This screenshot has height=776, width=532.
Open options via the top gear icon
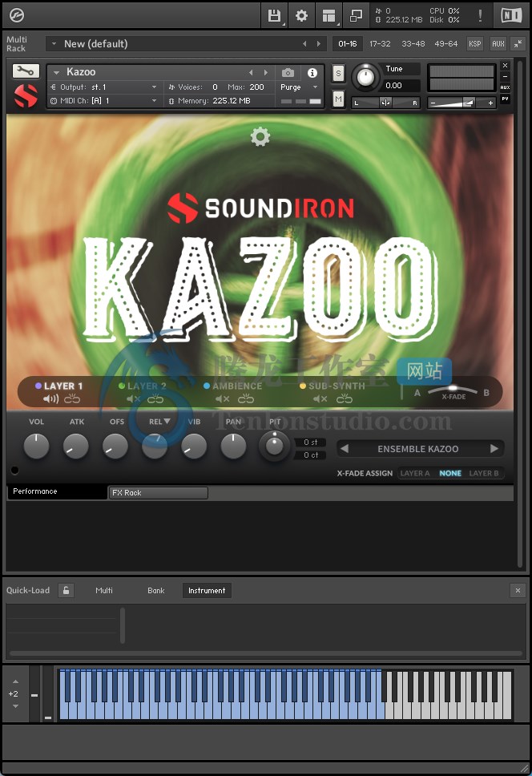(301, 15)
